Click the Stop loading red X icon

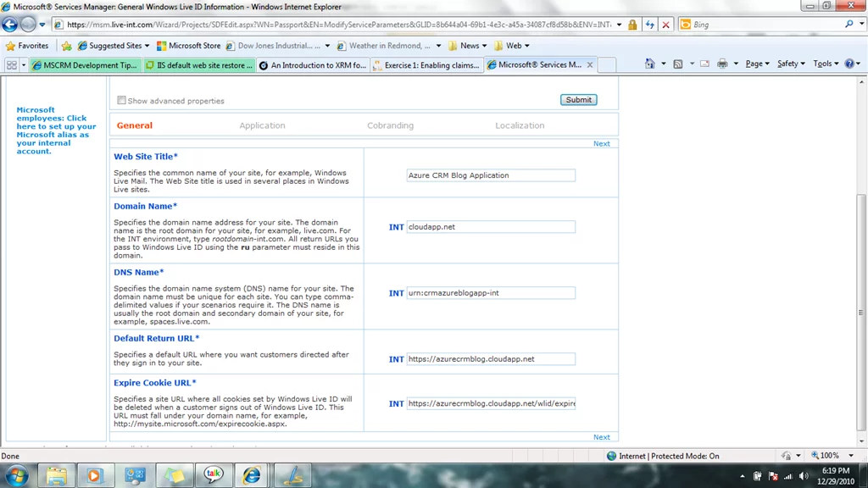tap(666, 25)
